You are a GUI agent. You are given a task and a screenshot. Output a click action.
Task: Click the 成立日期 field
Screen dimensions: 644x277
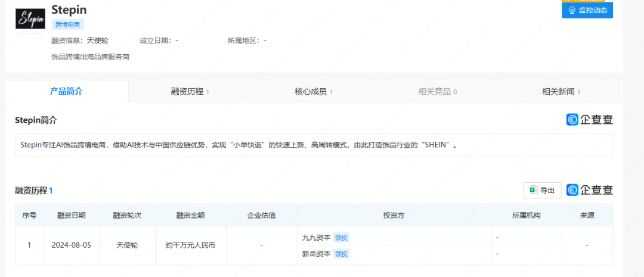click(159, 41)
